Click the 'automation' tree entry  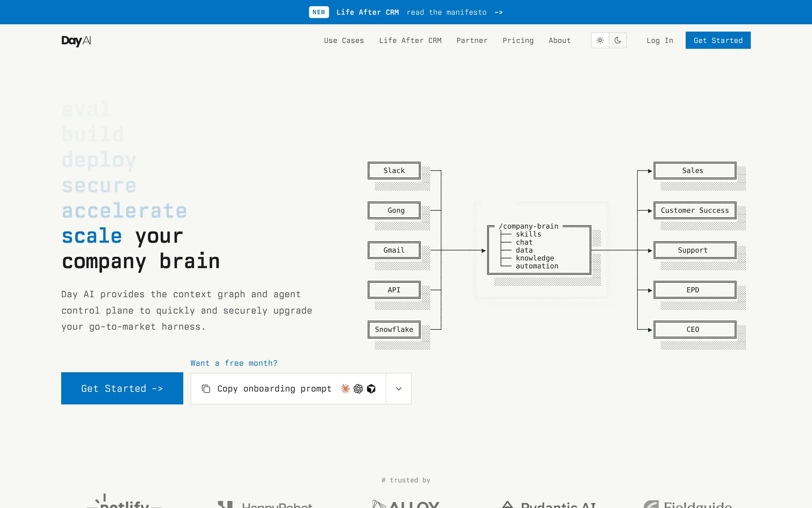(x=537, y=266)
